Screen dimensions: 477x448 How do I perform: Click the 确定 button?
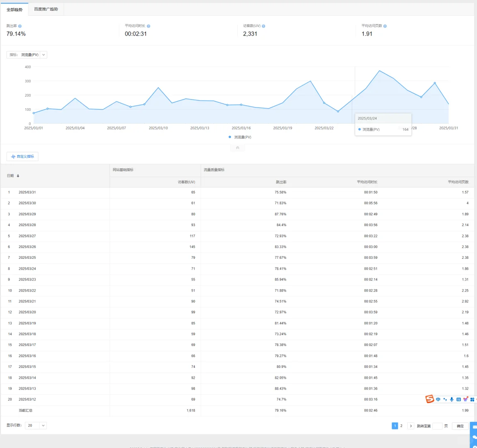click(460, 426)
